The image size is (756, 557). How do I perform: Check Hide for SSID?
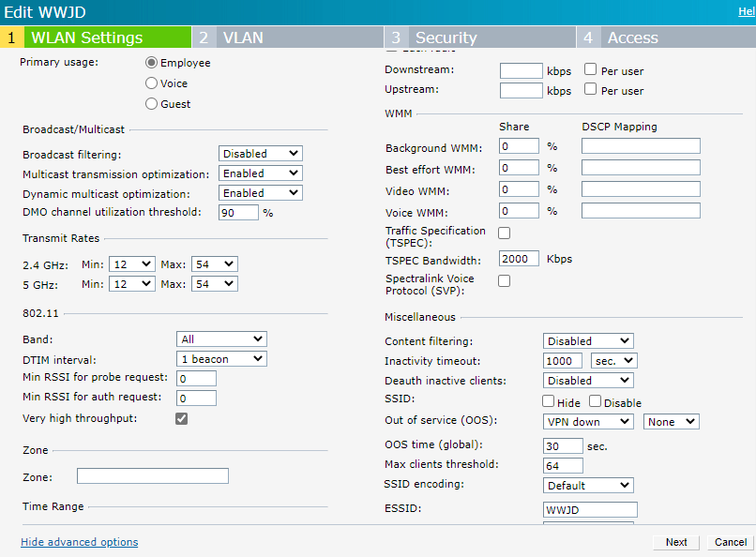(548, 401)
